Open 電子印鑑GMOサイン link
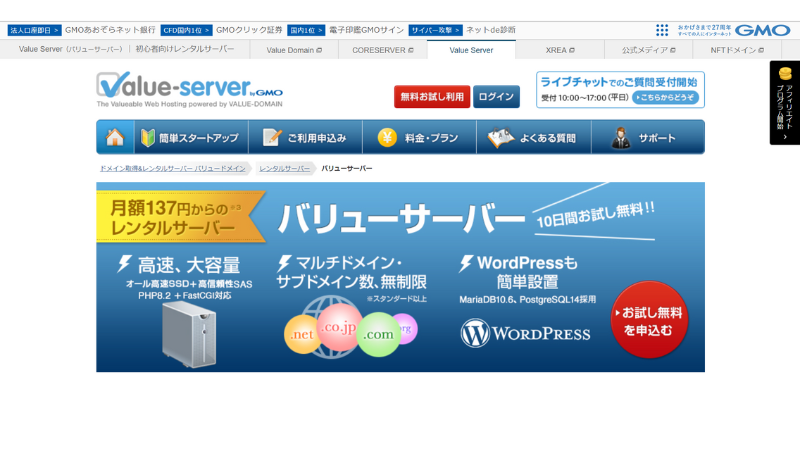 [x=366, y=30]
